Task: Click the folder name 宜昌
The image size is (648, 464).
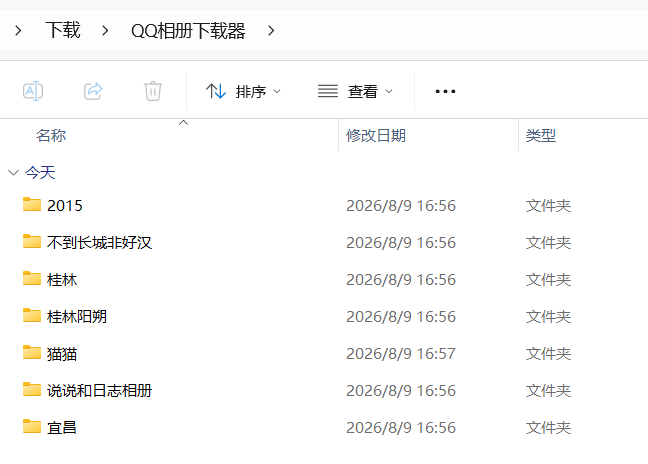Action: [x=62, y=428]
